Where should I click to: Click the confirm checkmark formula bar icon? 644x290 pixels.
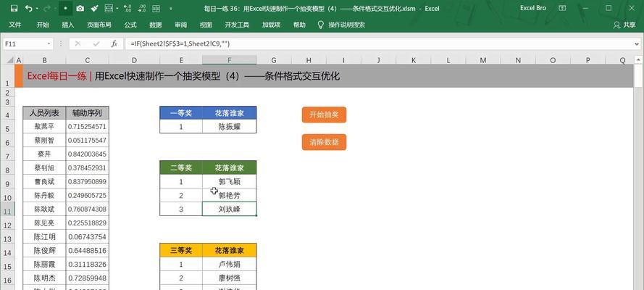(x=96, y=43)
